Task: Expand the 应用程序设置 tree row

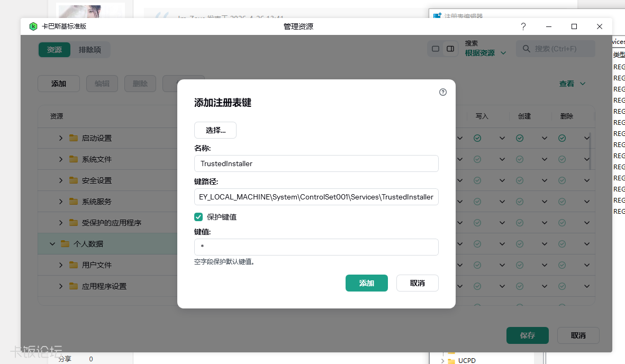Action: click(60, 286)
